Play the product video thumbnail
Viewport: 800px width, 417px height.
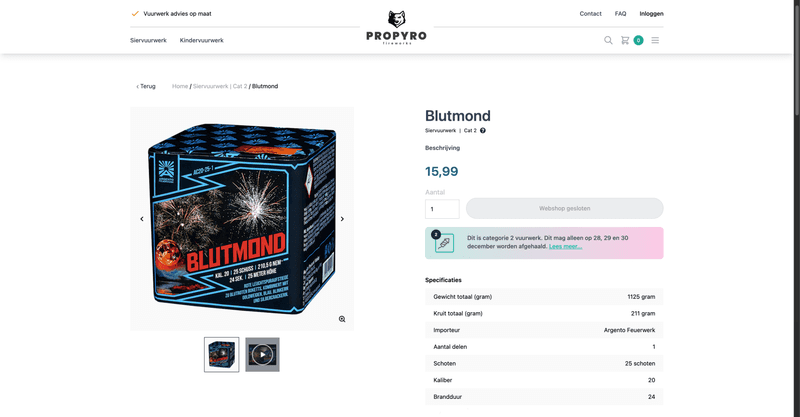(262, 355)
